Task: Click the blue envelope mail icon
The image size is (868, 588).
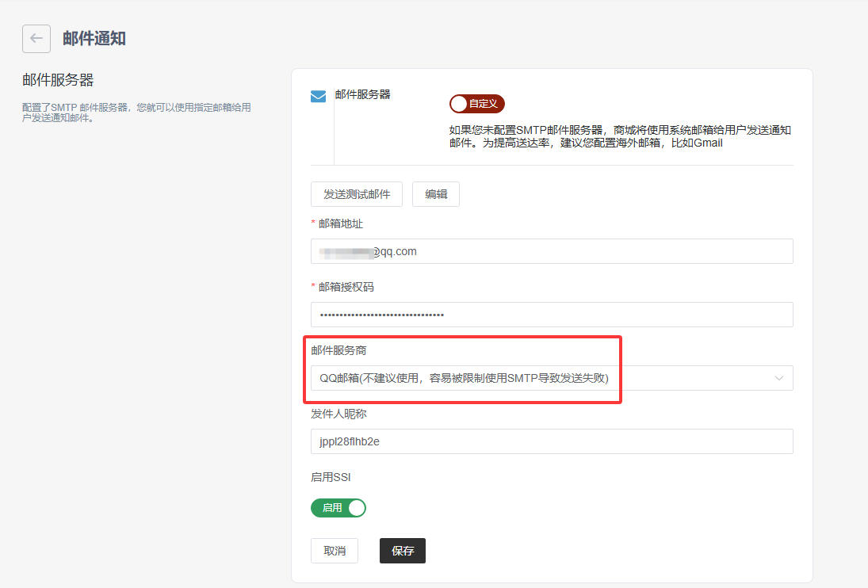Action: [x=318, y=97]
